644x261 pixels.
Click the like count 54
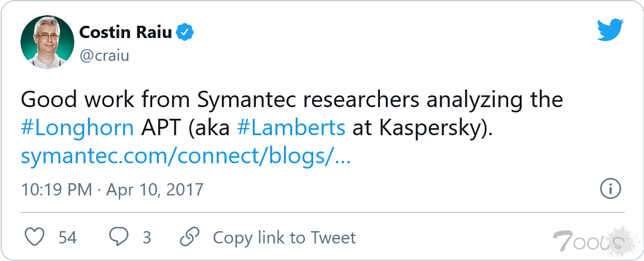coord(68,237)
